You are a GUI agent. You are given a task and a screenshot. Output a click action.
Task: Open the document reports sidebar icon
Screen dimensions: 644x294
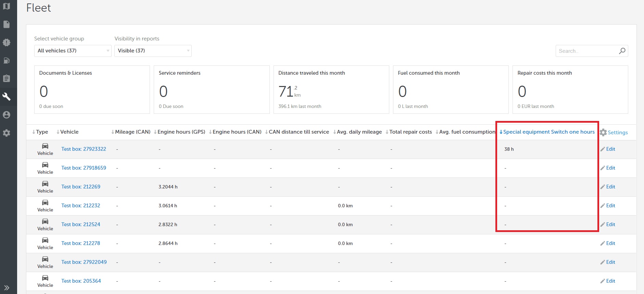7,24
